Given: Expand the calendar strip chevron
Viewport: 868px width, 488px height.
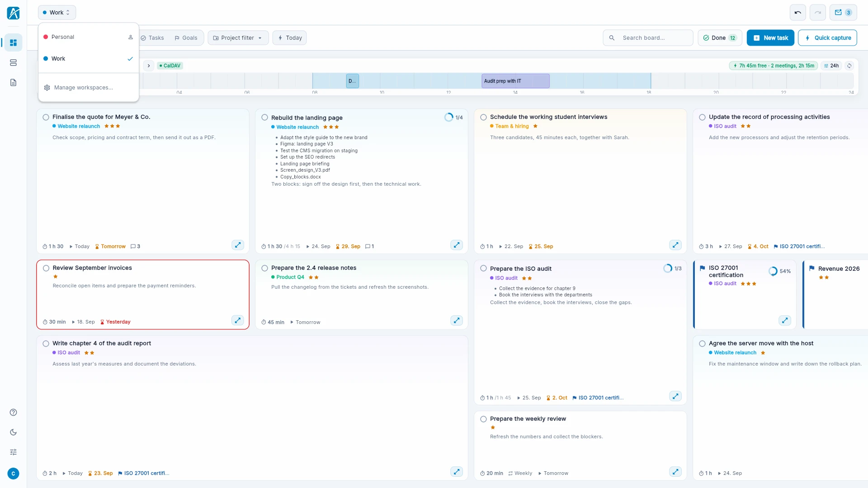Looking at the screenshot, I should point(148,66).
